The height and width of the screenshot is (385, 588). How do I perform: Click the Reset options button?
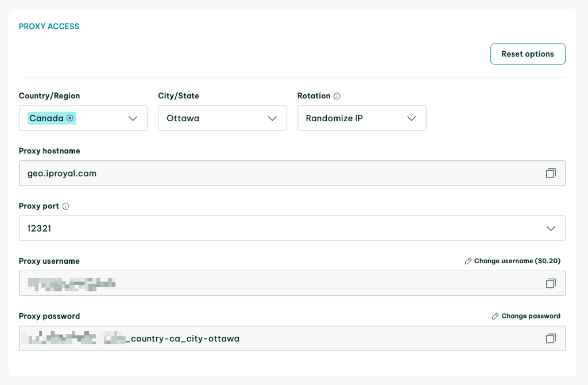[x=528, y=54]
